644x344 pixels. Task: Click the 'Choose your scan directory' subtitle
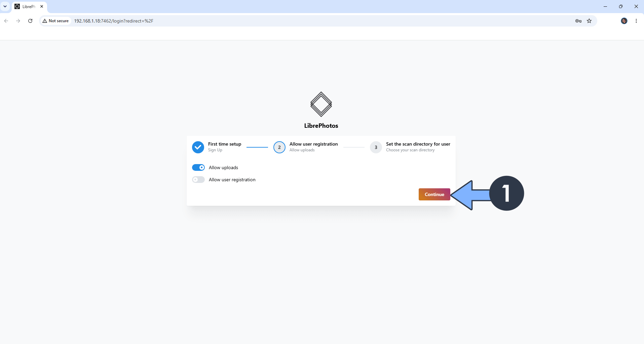[x=410, y=150]
